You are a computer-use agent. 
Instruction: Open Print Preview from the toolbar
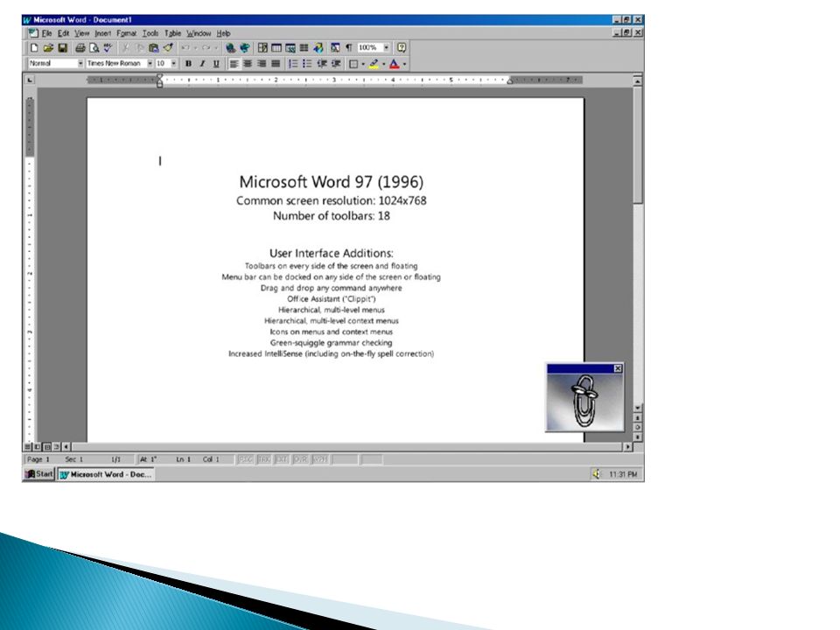click(x=94, y=47)
